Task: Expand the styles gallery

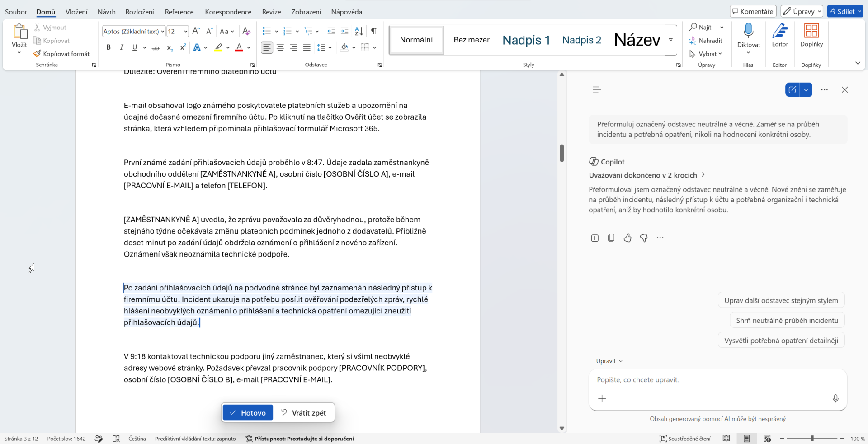Action: 671,40
